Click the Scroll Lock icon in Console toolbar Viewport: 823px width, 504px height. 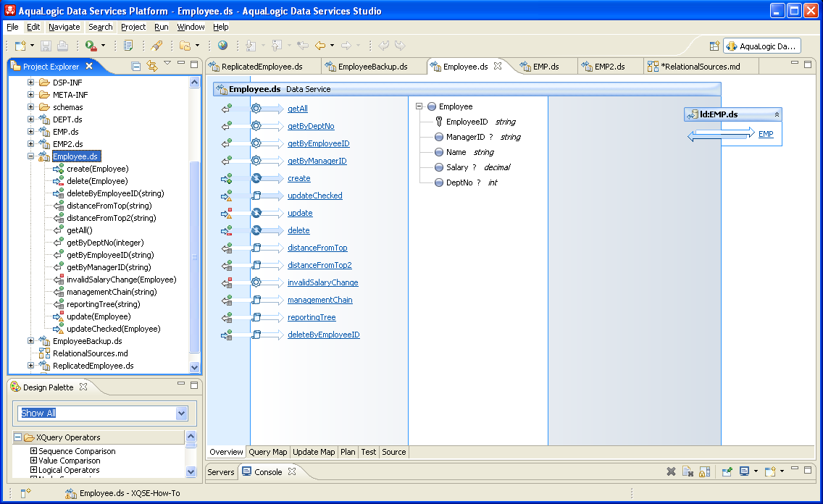[x=705, y=471]
